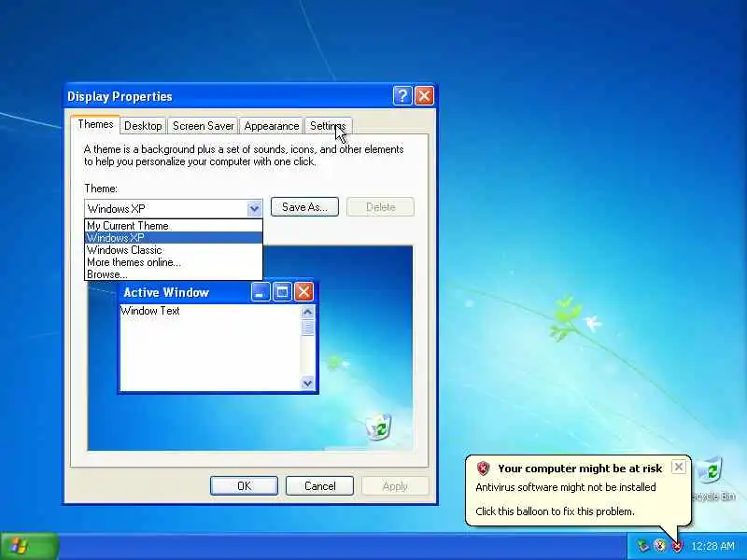The width and height of the screenshot is (747, 560).
Task: Pick the Windows Classic theme
Action: coord(174,250)
